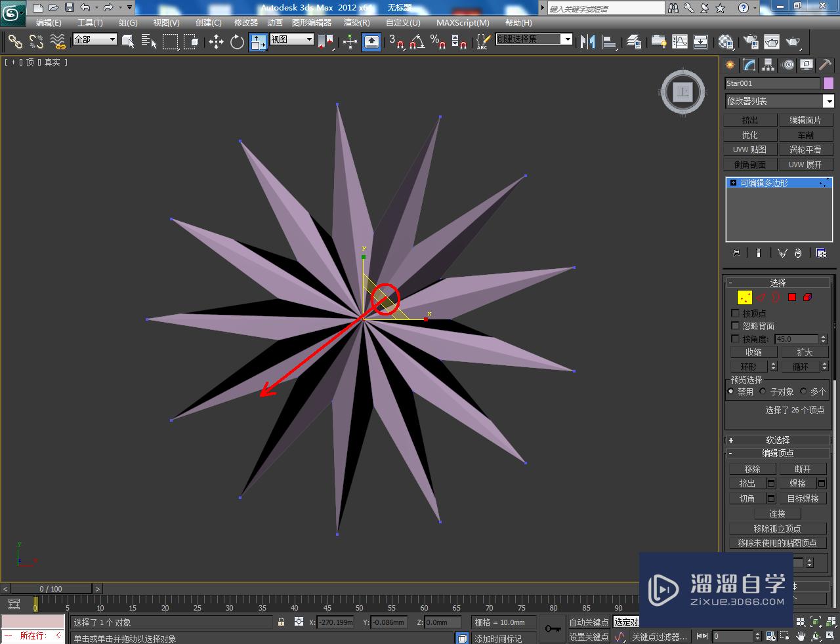Open the 创建选择集 named selection dropdown
The image size is (840, 644).
point(534,39)
